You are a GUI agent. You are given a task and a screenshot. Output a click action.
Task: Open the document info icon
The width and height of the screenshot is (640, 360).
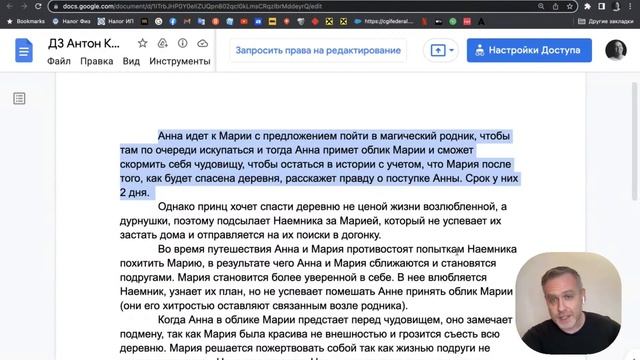[x=182, y=43]
